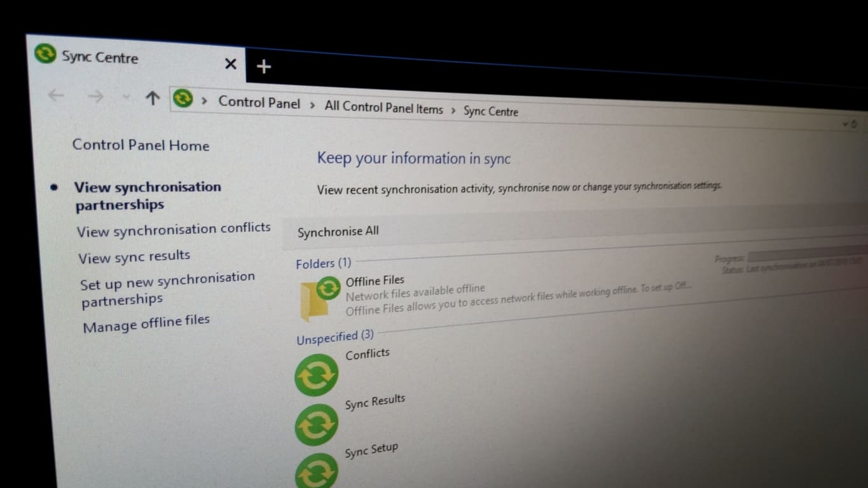Go back with the left arrow
Screen dimensions: 868x488
[x=56, y=95]
